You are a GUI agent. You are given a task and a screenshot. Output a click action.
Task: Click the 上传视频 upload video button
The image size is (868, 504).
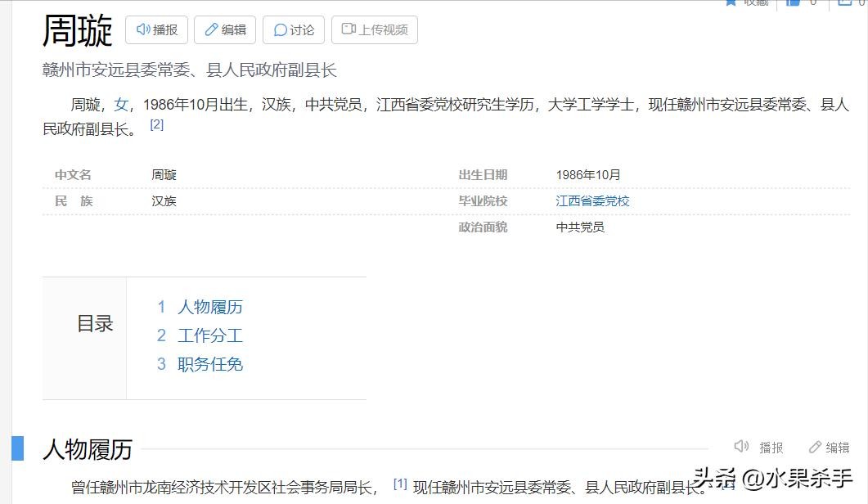(374, 30)
